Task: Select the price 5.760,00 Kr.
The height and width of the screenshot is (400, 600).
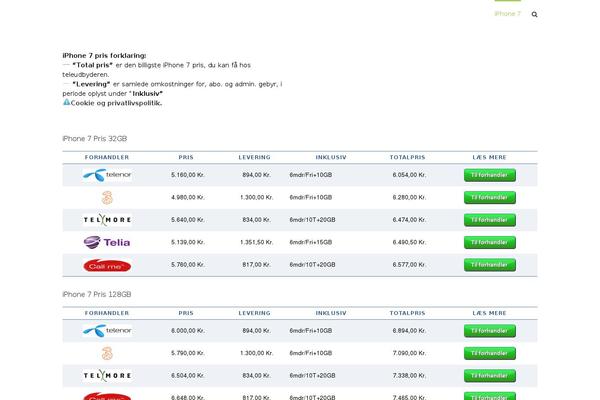Action: (188, 265)
